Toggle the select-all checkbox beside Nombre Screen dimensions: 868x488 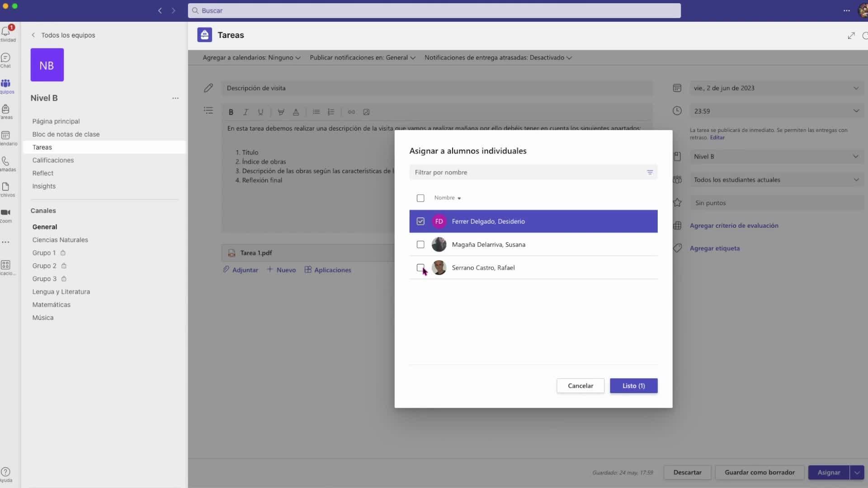420,198
